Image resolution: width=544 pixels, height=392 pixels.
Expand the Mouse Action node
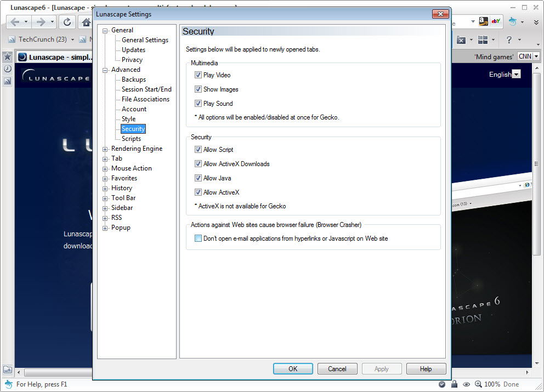click(105, 169)
